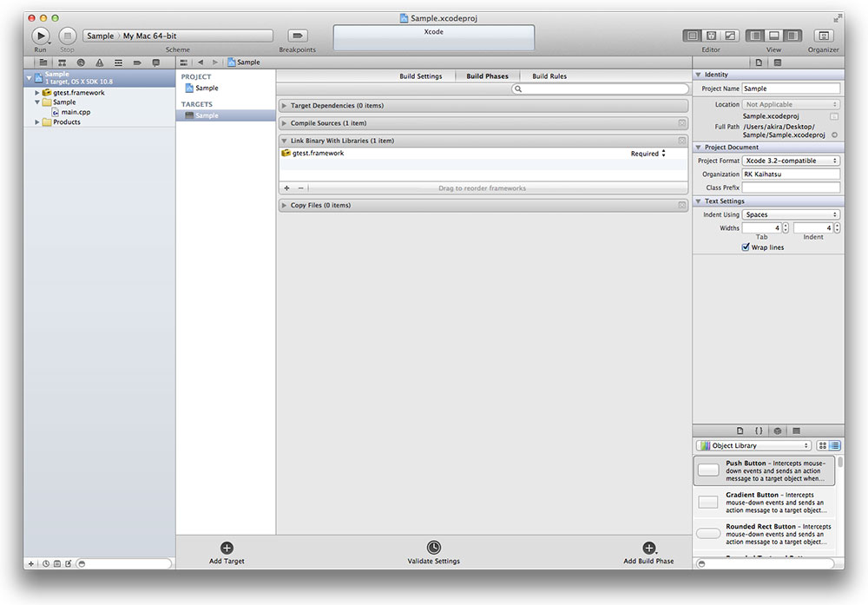Image resolution: width=868 pixels, height=605 pixels.
Task: Switch to Build Settings tab
Action: tap(421, 76)
